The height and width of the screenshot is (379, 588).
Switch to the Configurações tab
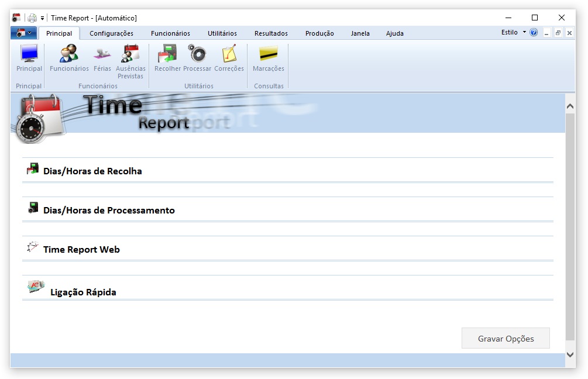pos(111,33)
